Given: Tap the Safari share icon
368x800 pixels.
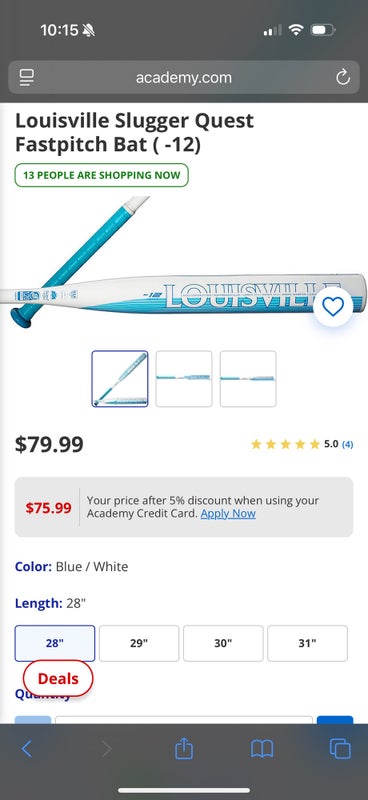Looking at the screenshot, I should point(184,749).
